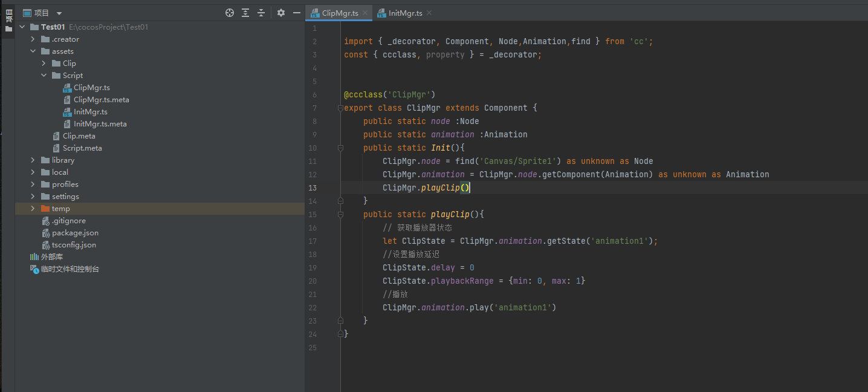Click playbackRange on line 20
This screenshot has width=868, height=392.
tap(462, 281)
